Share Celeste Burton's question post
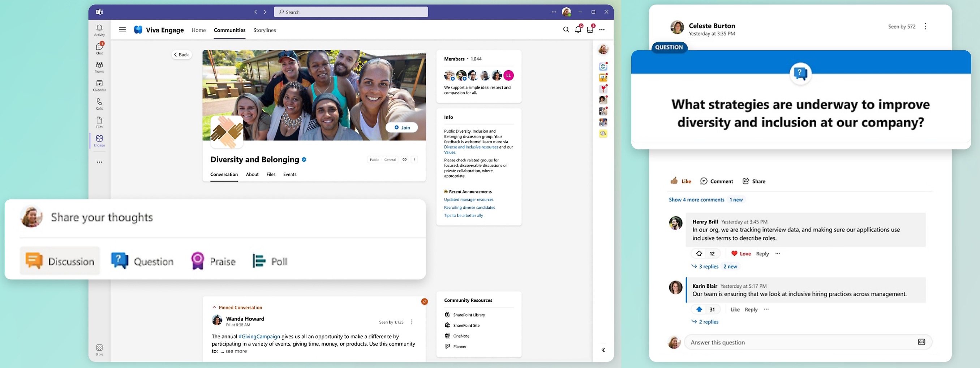 [x=754, y=181]
